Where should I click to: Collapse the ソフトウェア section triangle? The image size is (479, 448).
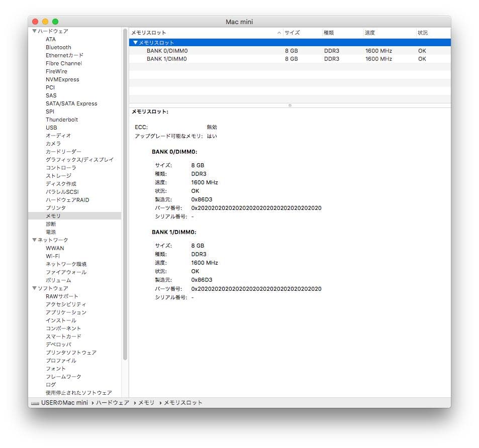pyautogui.click(x=35, y=288)
